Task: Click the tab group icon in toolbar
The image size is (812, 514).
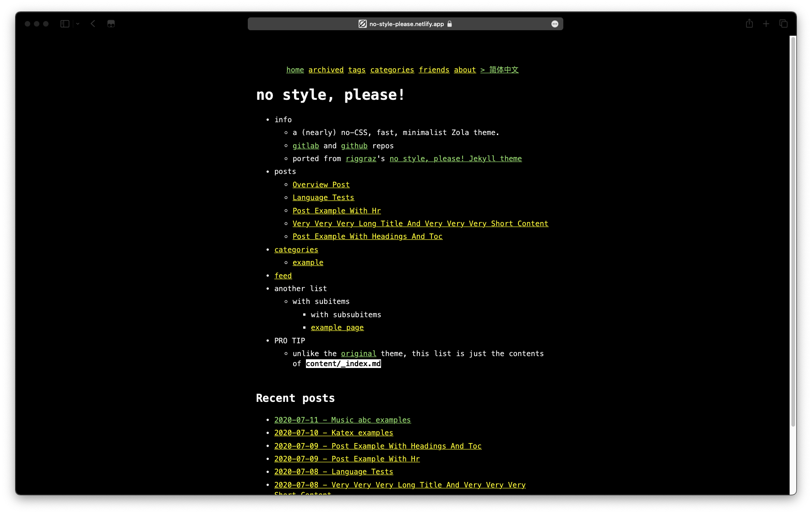Action: tap(111, 24)
